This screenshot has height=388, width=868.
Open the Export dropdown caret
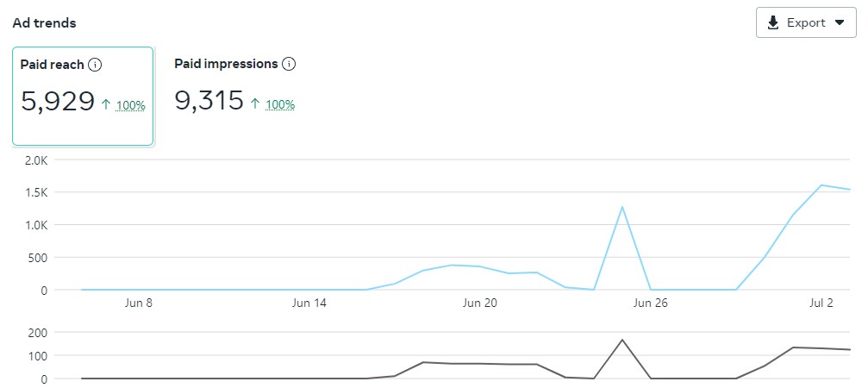tap(840, 23)
